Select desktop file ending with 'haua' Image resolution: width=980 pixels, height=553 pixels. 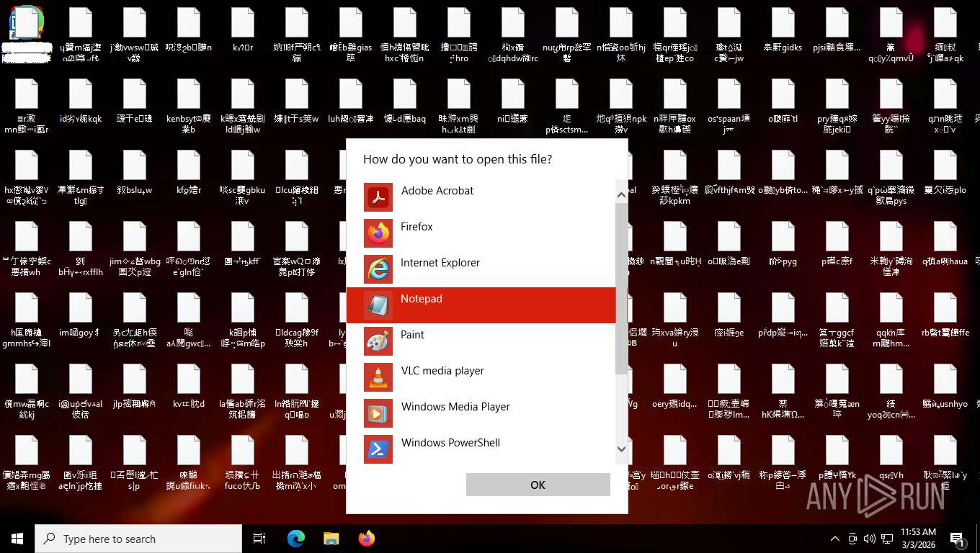[945, 243]
